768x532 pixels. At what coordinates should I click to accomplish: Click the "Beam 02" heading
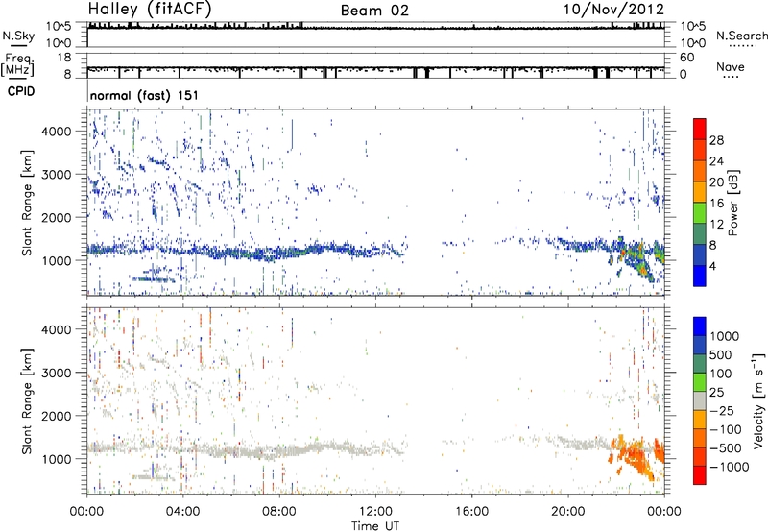[x=374, y=11]
